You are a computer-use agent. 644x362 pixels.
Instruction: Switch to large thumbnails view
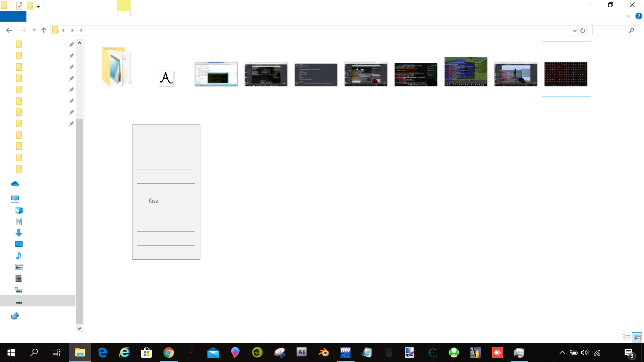tap(637, 337)
